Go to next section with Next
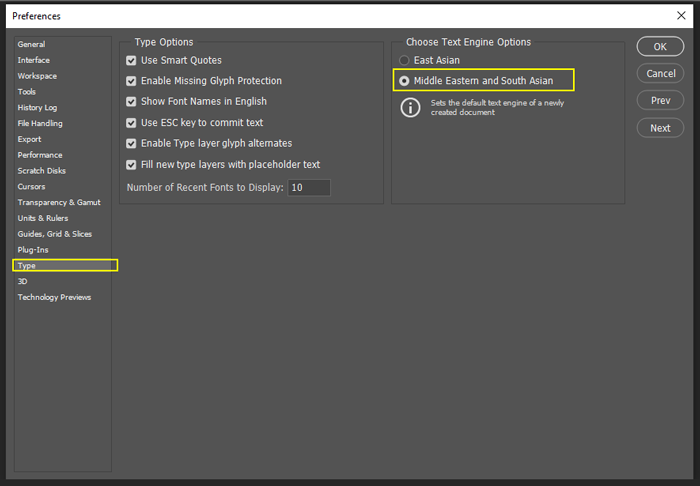This screenshot has width=700, height=486. click(x=660, y=128)
